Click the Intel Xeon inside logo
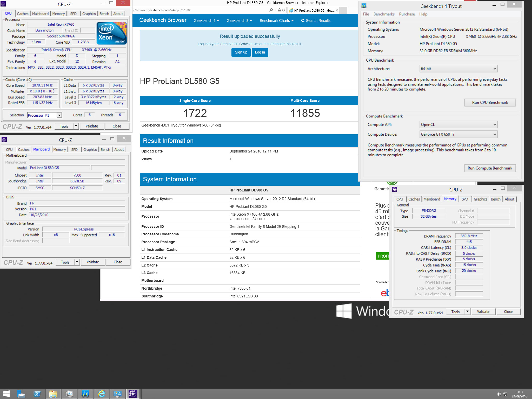The height and width of the screenshot is (399, 532). [112, 33]
